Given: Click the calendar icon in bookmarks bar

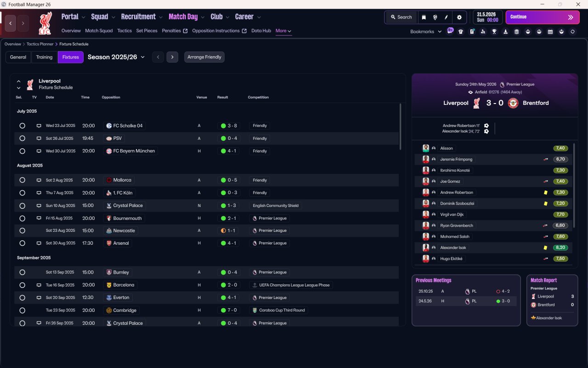Looking at the screenshot, I should click(x=550, y=32).
